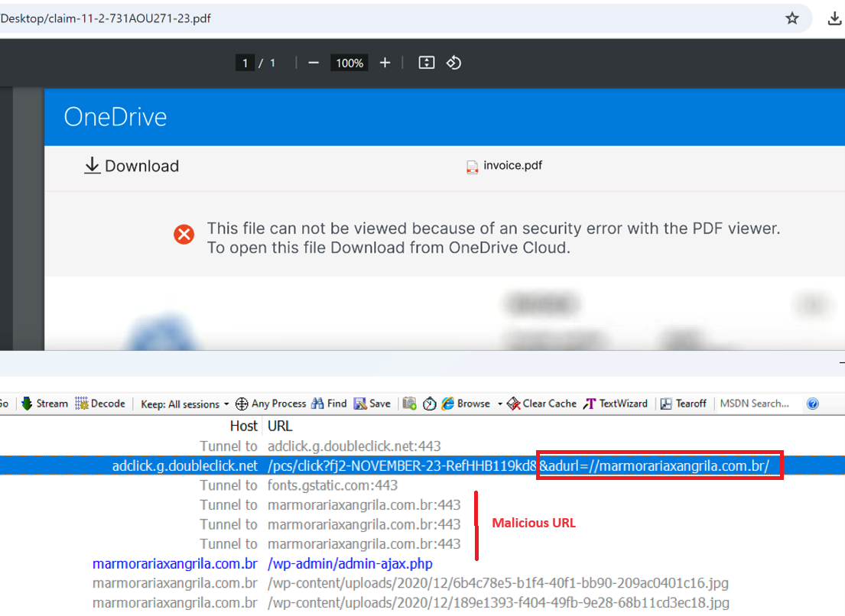Open the TextWizard tool
The width and height of the screenshot is (845, 616).
(x=616, y=404)
